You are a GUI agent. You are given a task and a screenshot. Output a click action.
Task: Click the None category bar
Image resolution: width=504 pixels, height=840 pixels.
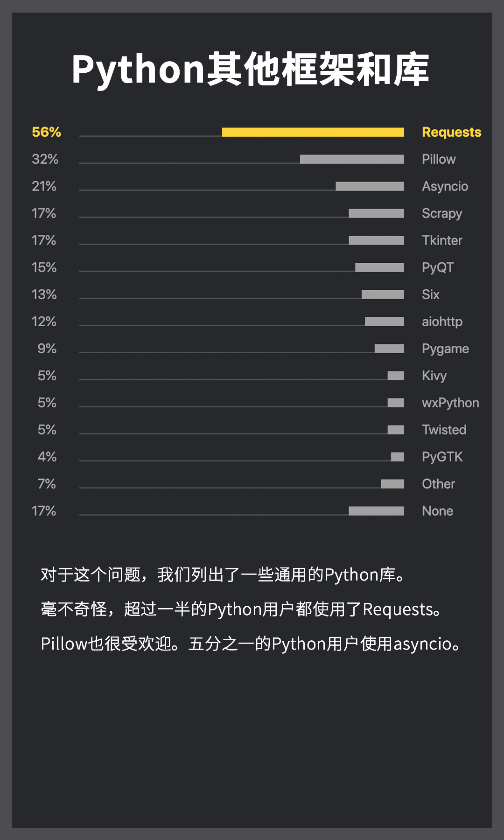(x=376, y=511)
